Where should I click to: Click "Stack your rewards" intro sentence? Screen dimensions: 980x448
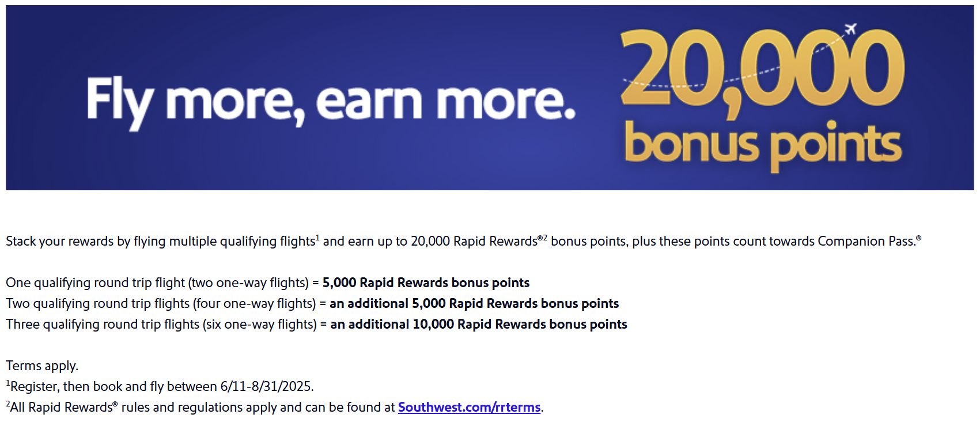(464, 241)
